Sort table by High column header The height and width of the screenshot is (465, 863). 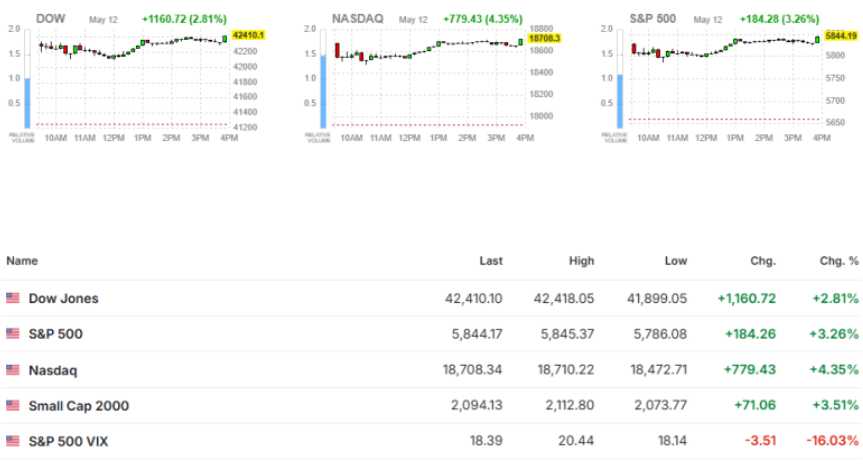[x=582, y=261]
